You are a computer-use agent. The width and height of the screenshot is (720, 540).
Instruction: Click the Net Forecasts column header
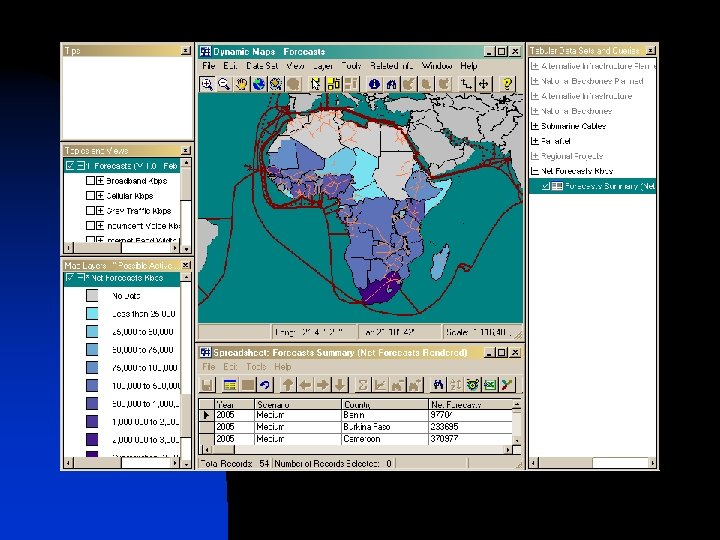tap(470, 405)
